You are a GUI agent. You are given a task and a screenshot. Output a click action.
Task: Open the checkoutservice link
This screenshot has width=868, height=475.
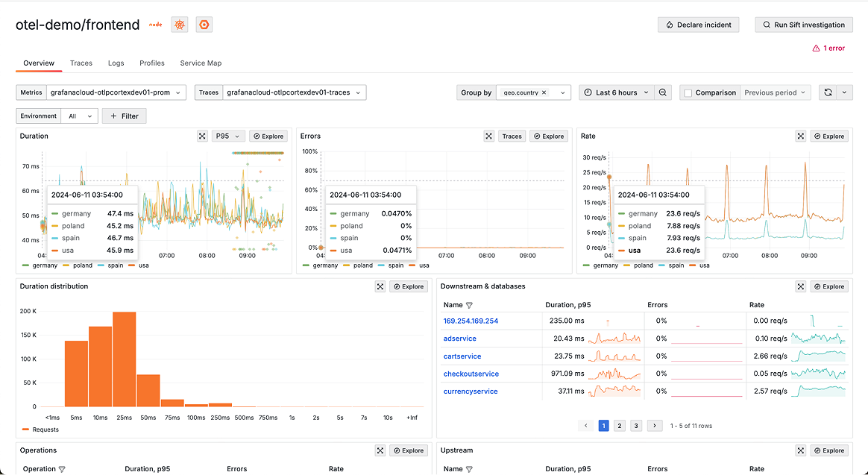[x=471, y=373]
